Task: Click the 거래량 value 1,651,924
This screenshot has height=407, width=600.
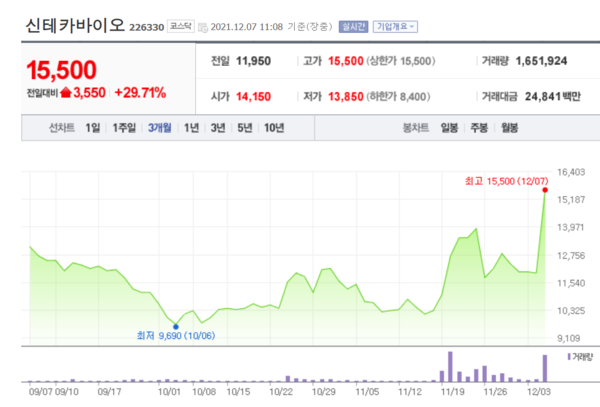Action: 541,61
